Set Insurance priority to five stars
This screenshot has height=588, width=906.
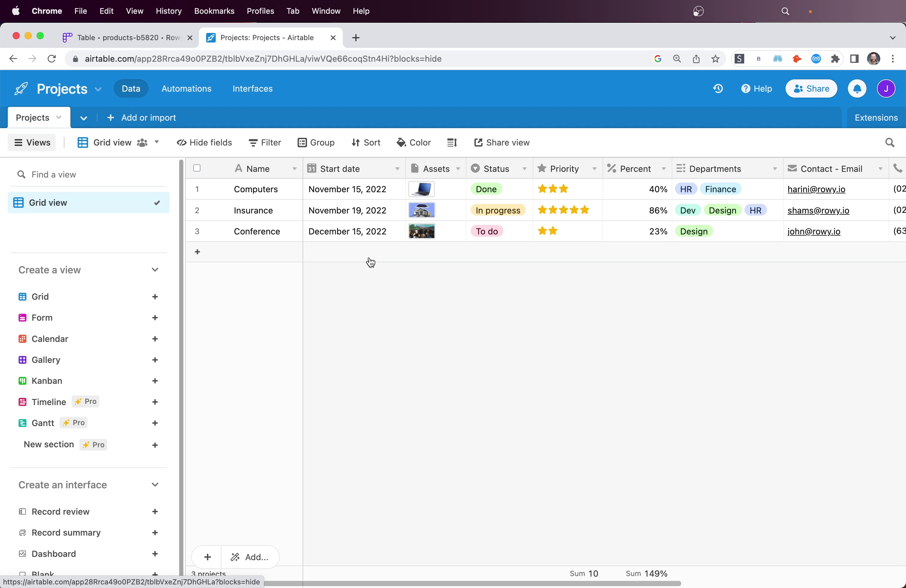pyautogui.click(x=585, y=210)
